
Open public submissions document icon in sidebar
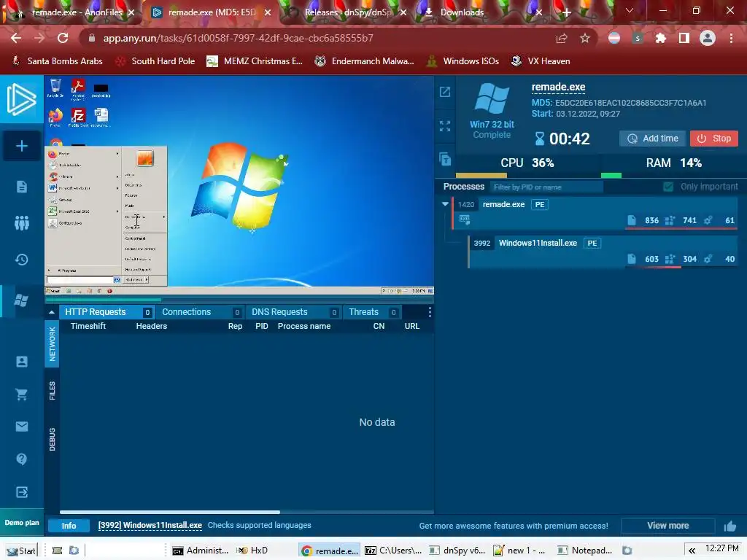pos(21,186)
